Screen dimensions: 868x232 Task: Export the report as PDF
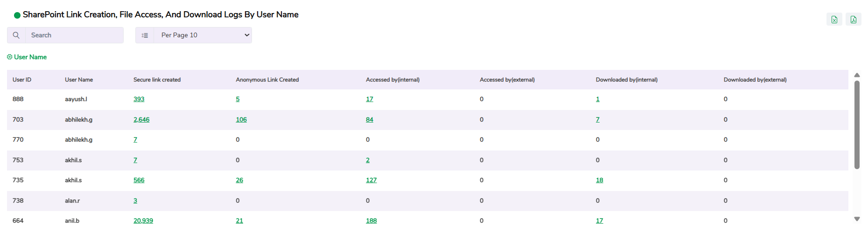853,20
